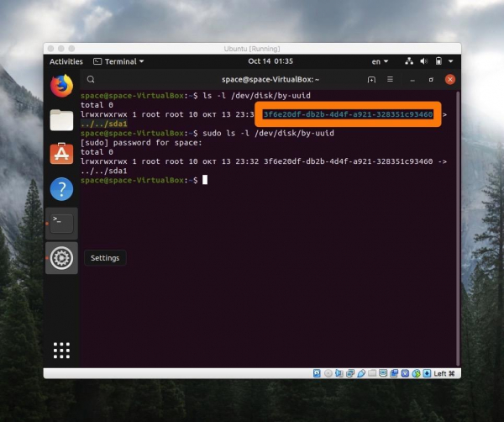Click the network status icon
This screenshot has width=504, height=422.
coord(409,61)
